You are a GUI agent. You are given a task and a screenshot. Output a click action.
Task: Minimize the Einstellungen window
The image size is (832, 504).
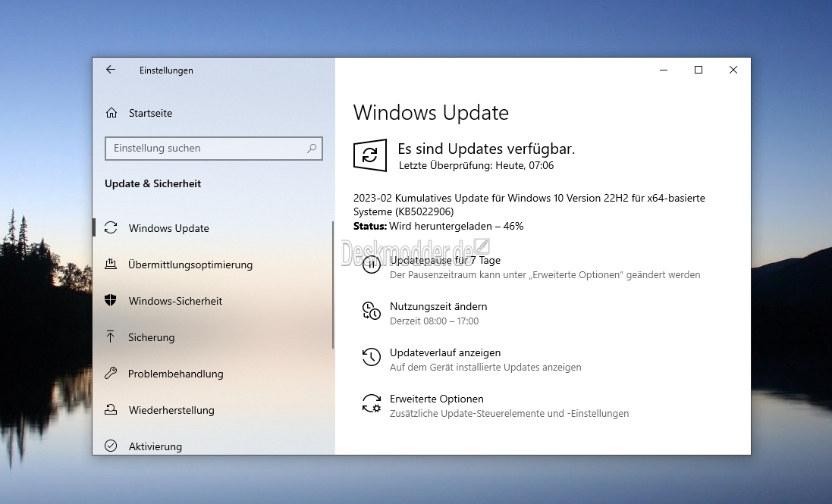click(x=664, y=70)
